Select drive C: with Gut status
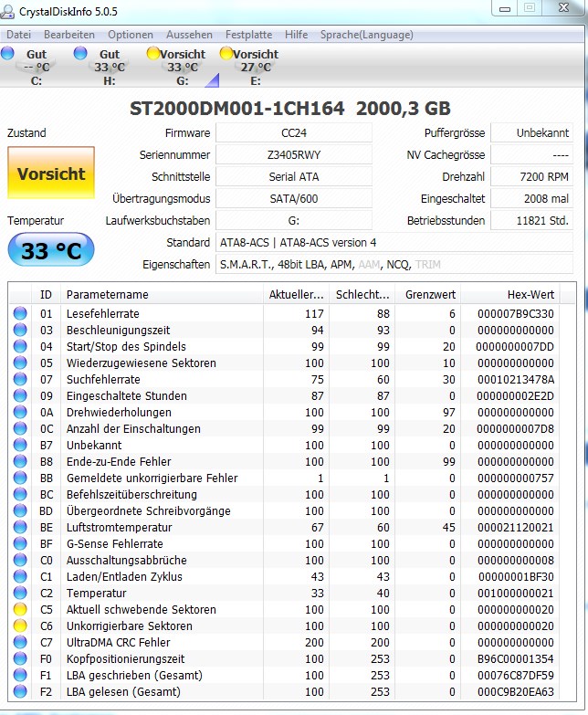The width and height of the screenshot is (588, 715). pyautogui.click(x=37, y=67)
